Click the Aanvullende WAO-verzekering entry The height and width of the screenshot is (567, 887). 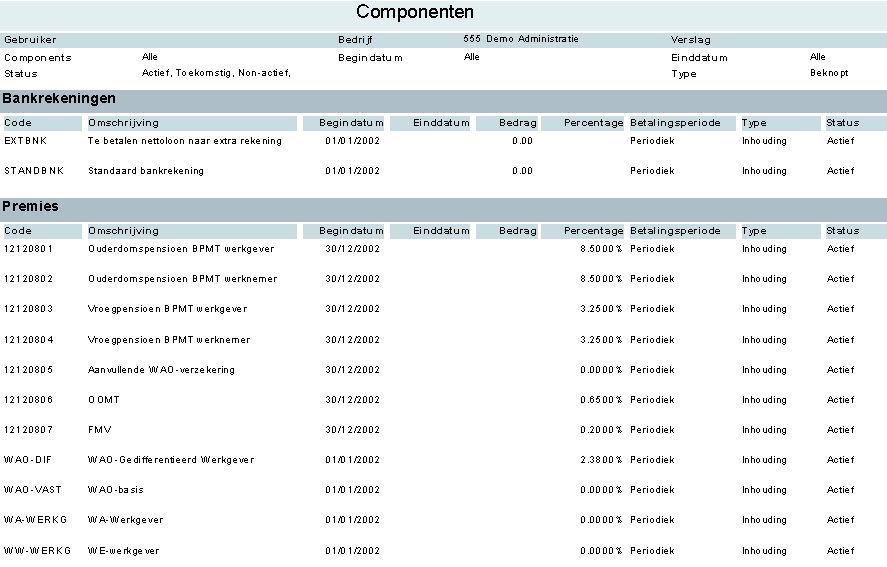pos(161,370)
